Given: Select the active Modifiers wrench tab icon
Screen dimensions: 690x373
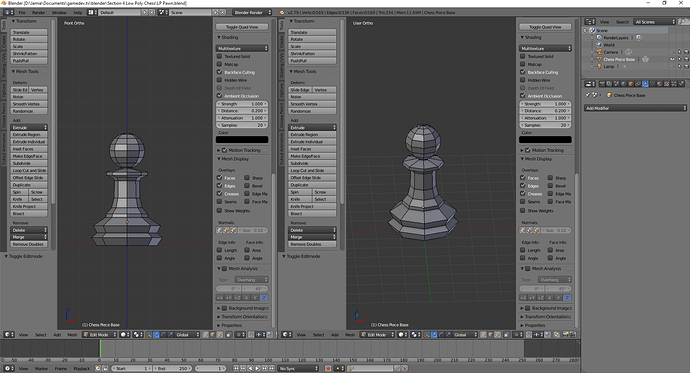Looking at the screenshot, I should tap(645, 84).
